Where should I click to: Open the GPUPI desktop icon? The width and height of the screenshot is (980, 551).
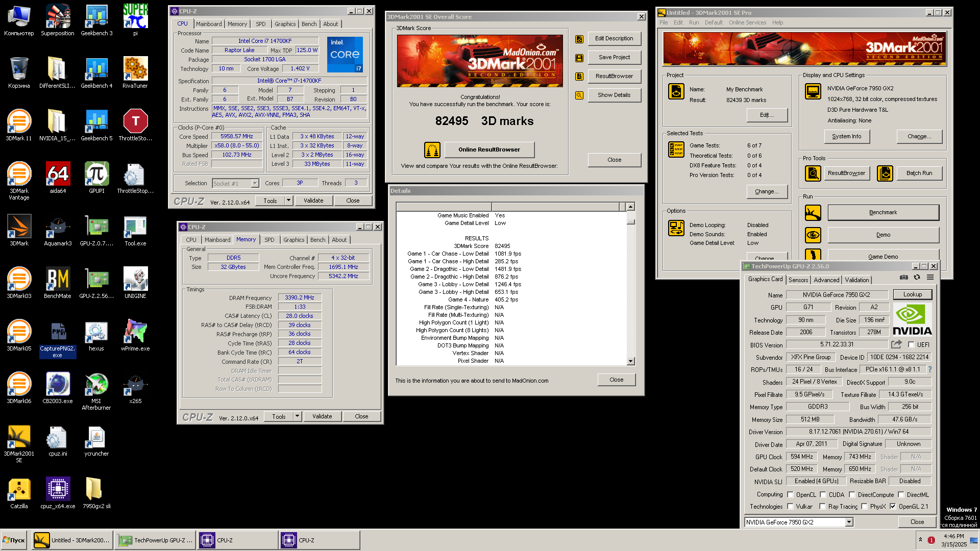point(96,178)
